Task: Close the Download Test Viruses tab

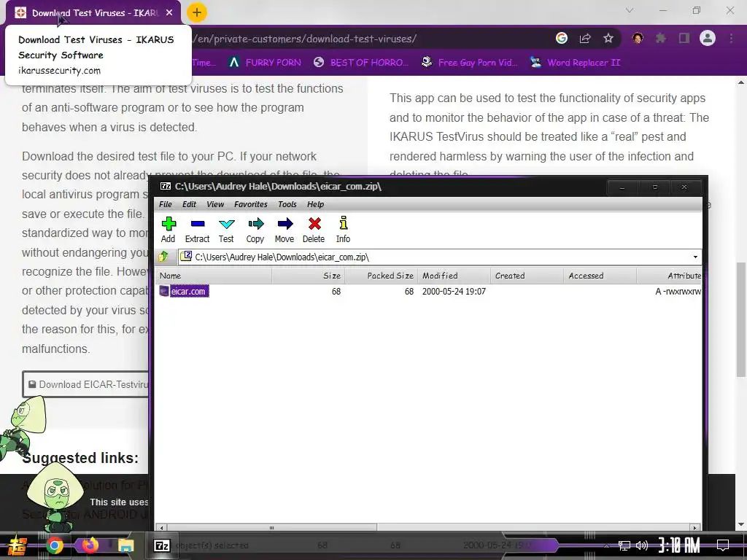Action: click(169, 13)
